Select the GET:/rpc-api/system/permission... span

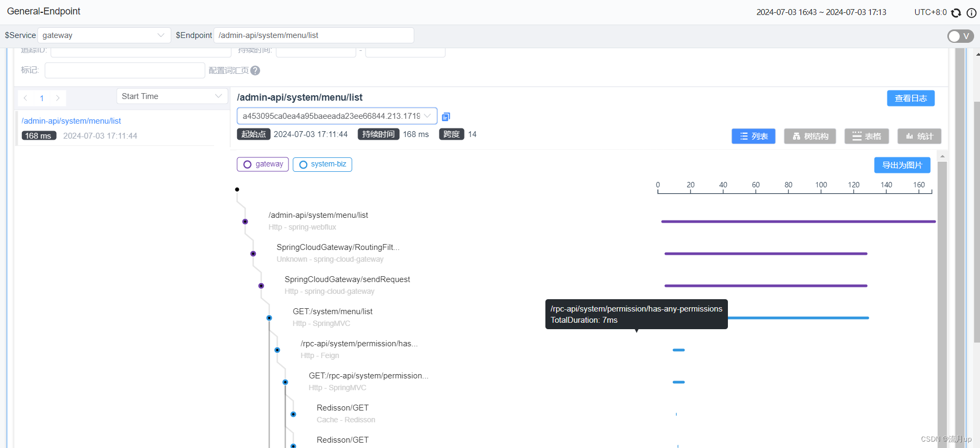pyautogui.click(x=368, y=376)
